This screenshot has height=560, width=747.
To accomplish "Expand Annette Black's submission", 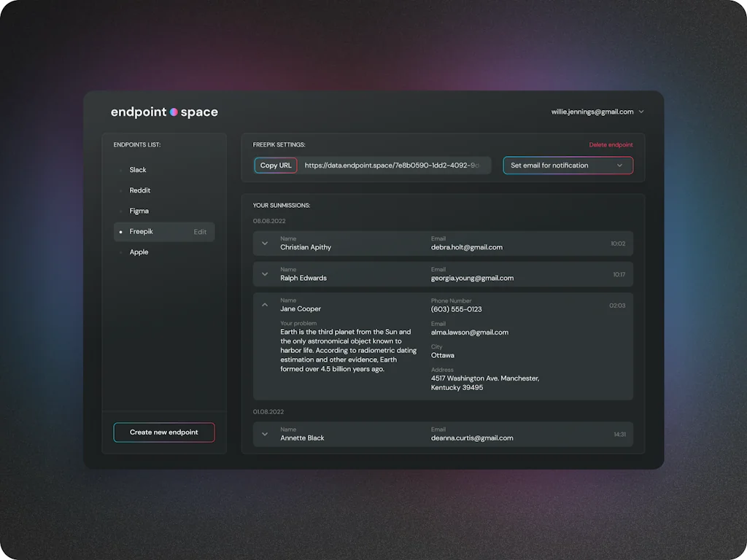I will tap(264, 434).
